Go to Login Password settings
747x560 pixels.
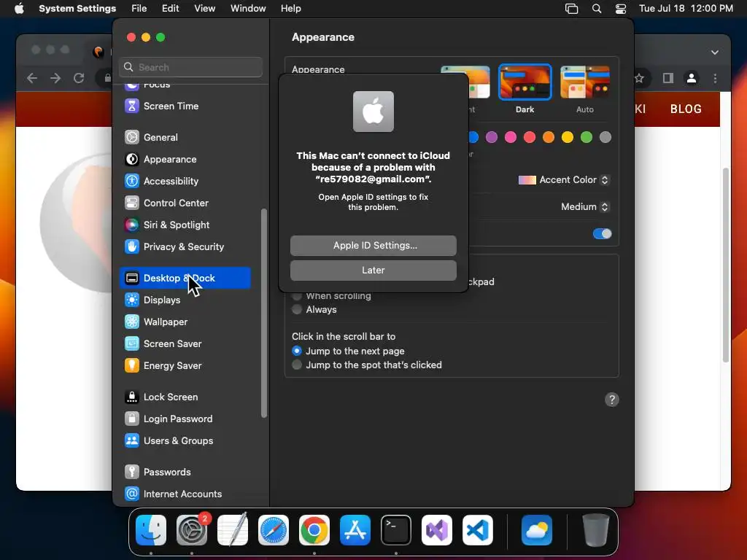pyautogui.click(x=185, y=419)
